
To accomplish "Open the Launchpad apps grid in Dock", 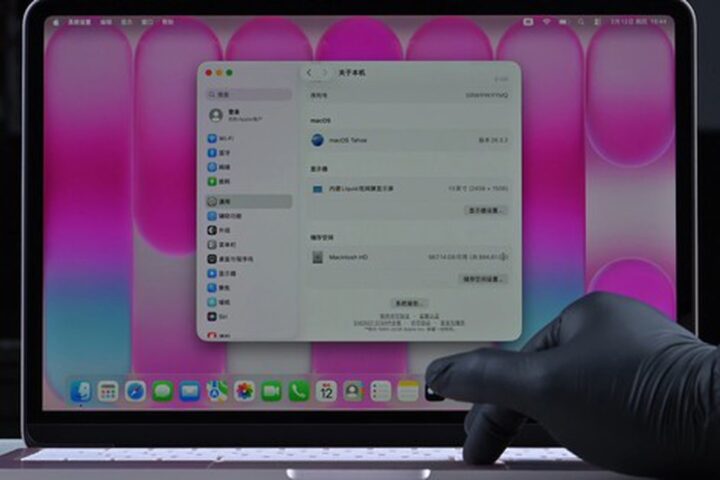I will coord(108,391).
